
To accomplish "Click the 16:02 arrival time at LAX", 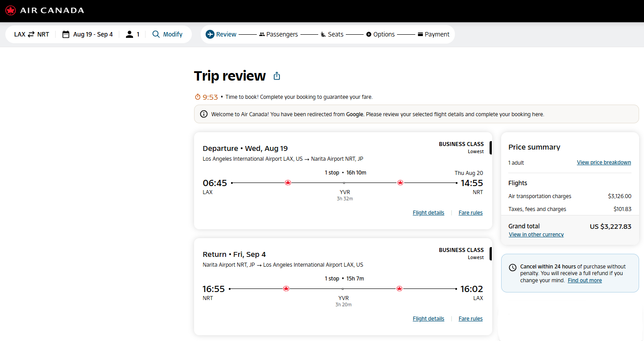I will click(x=472, y=289).
